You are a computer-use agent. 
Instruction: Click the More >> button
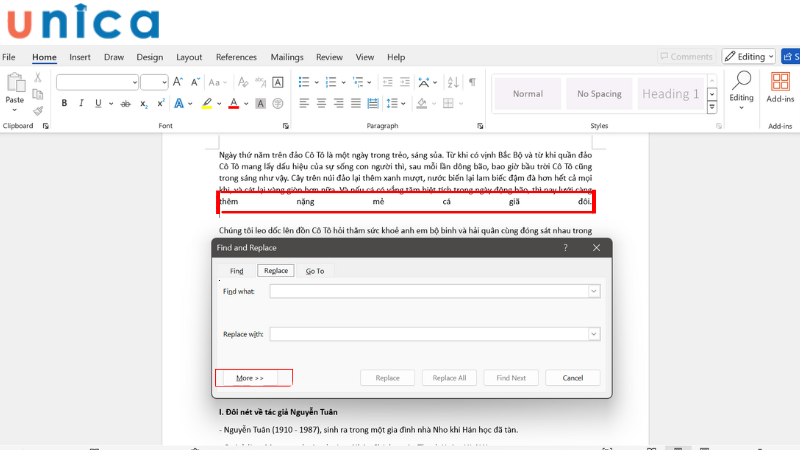click(250, 378)
